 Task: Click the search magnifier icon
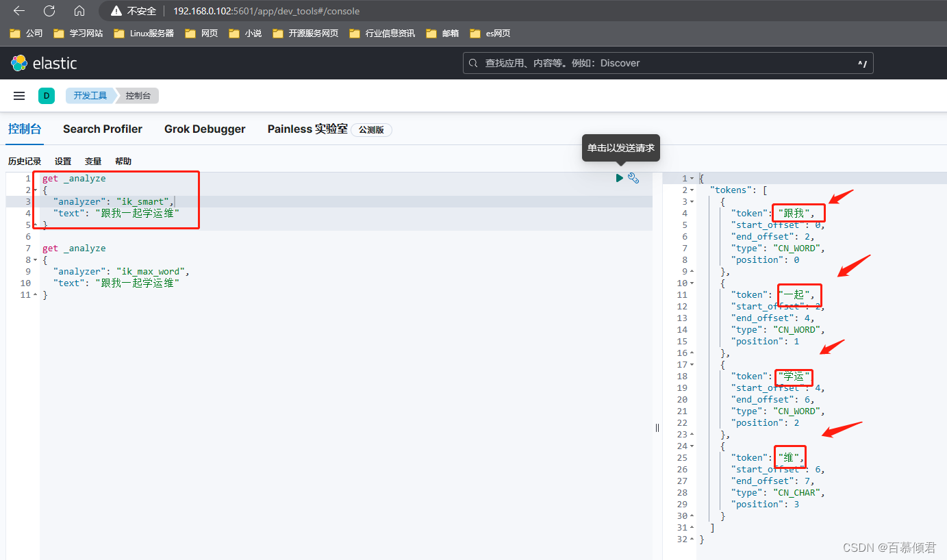(x=474, y=63)
